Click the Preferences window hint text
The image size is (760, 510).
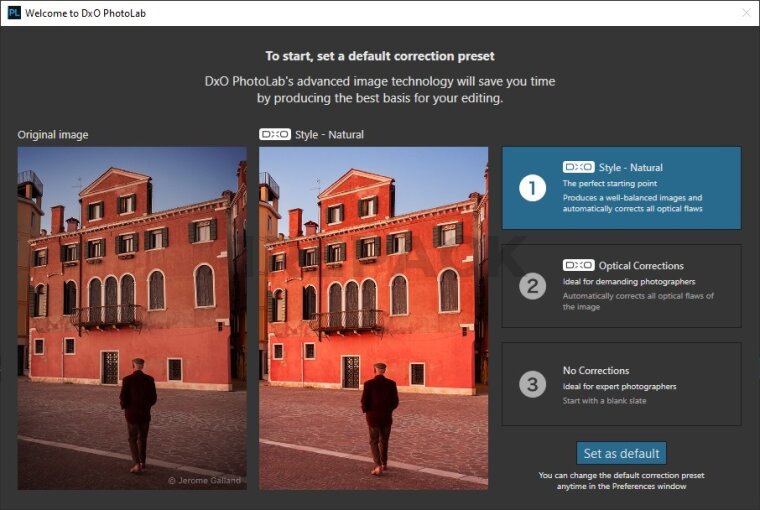tap(621, 481)
